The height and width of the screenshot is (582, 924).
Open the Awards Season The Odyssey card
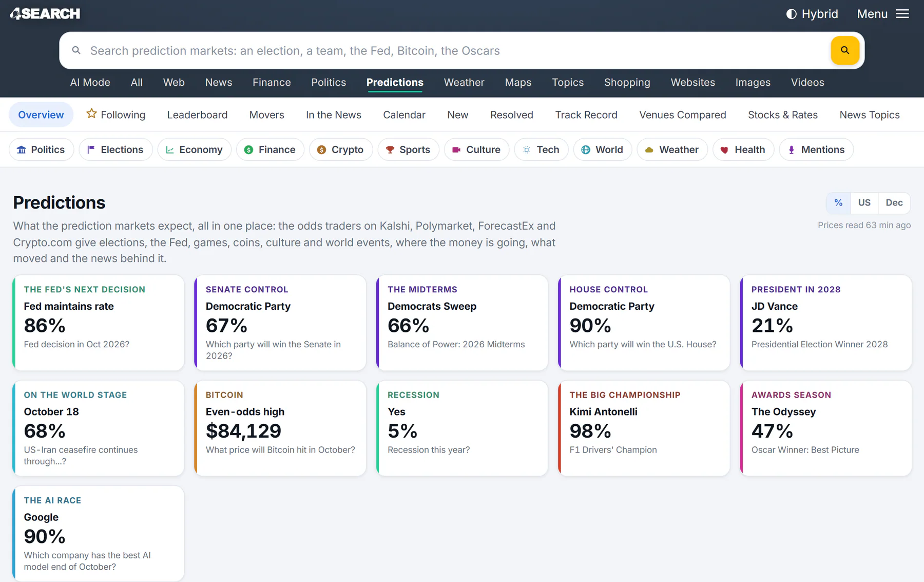826,428
